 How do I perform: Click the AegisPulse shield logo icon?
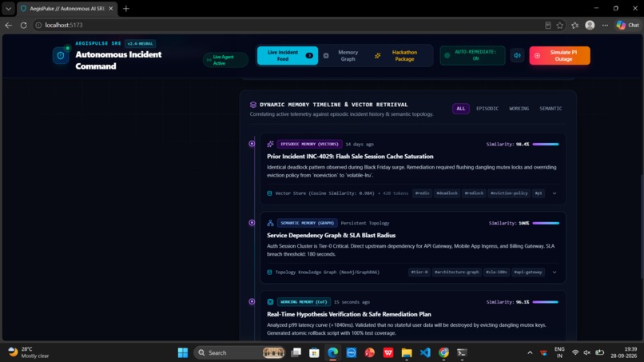tap(61, 55)
